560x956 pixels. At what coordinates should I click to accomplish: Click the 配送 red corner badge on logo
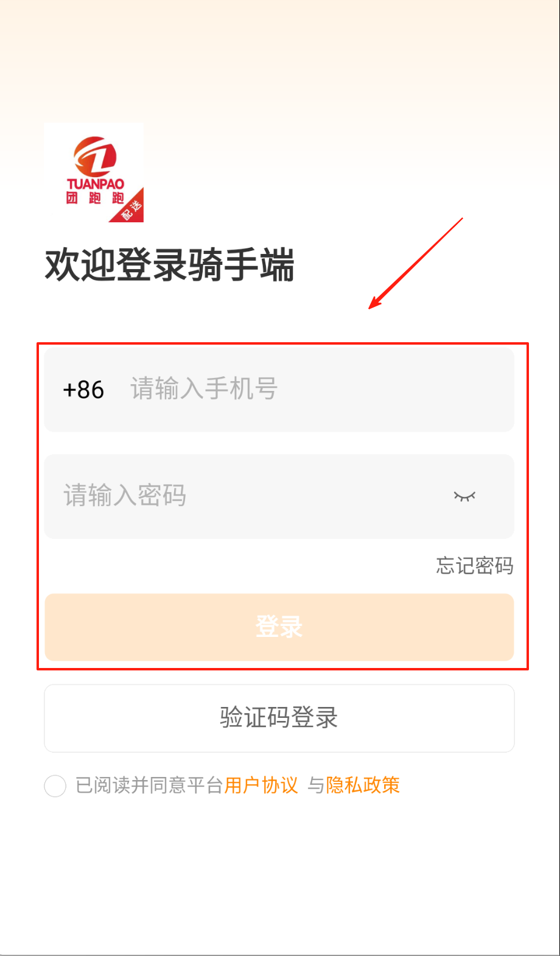130,208
